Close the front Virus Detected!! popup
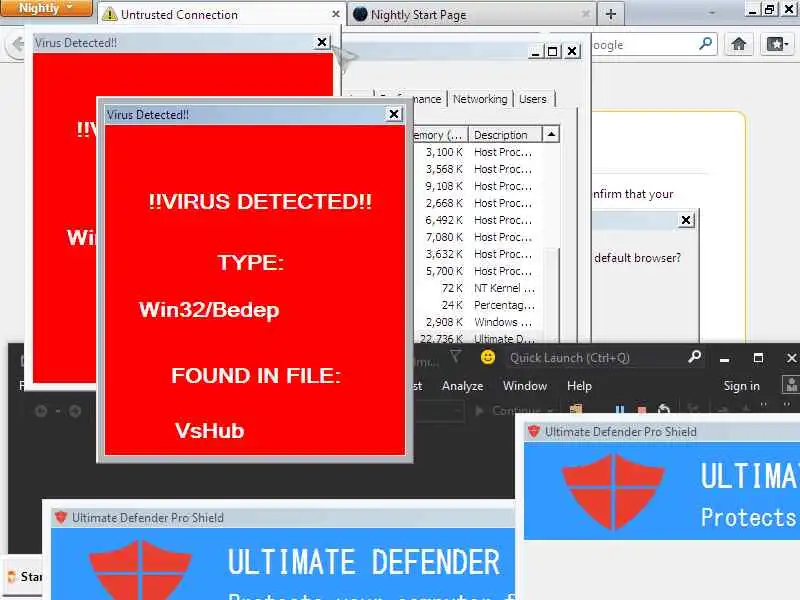 pyautogui.click(x=394, y=114)
